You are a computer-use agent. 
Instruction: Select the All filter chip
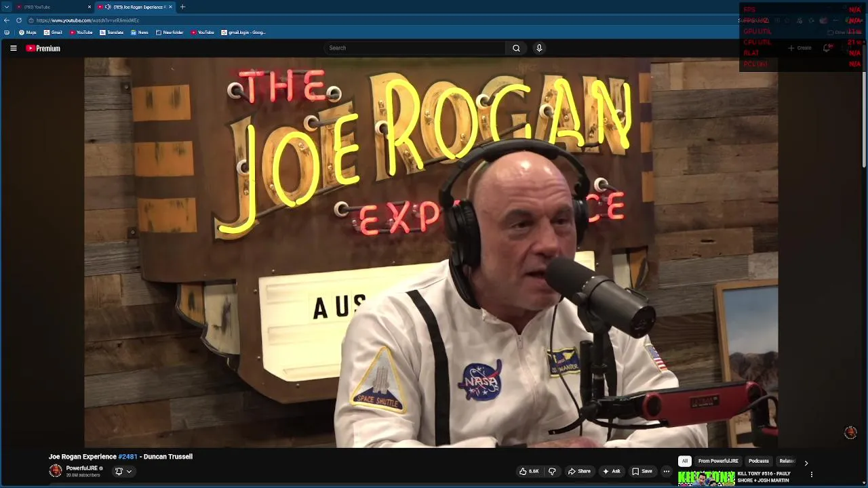pos(685,461)
